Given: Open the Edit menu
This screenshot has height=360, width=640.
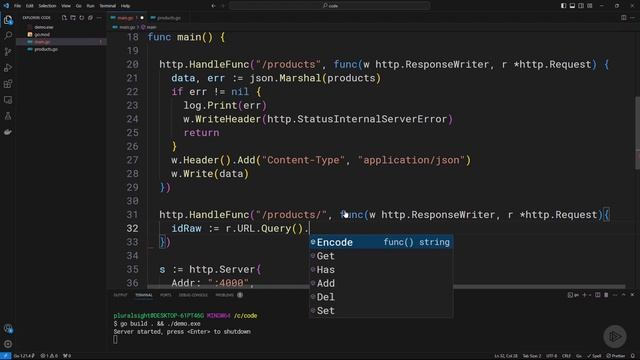Looking at the screenshot, I should (x=29, y=6).
